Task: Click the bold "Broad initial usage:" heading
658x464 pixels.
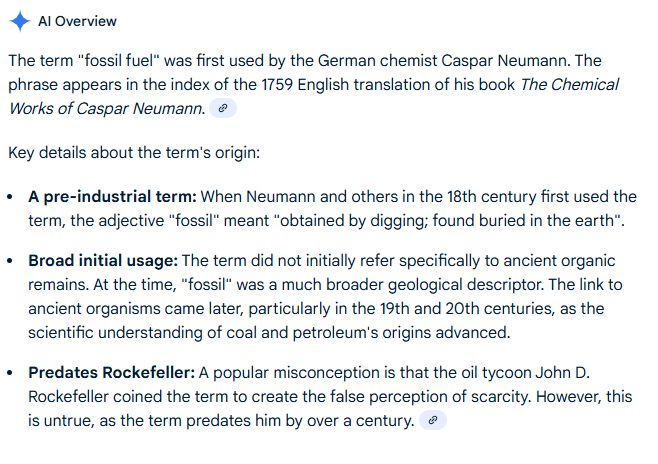Action: click(x=102, y=260)
